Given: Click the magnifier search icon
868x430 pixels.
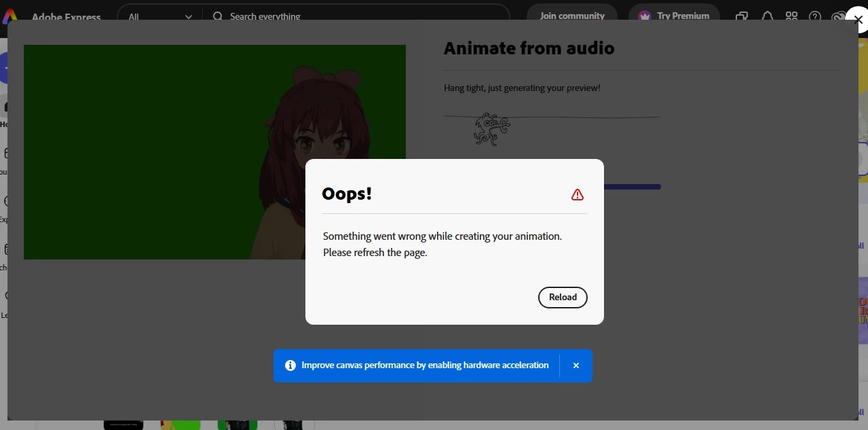Looking at the screenshot, I should point(218,16).
